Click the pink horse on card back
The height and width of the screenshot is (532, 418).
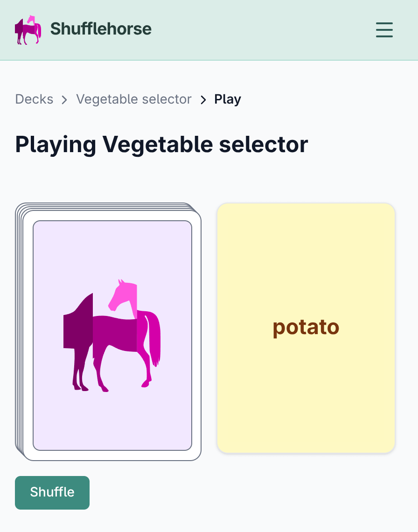[x=112, y=336]
